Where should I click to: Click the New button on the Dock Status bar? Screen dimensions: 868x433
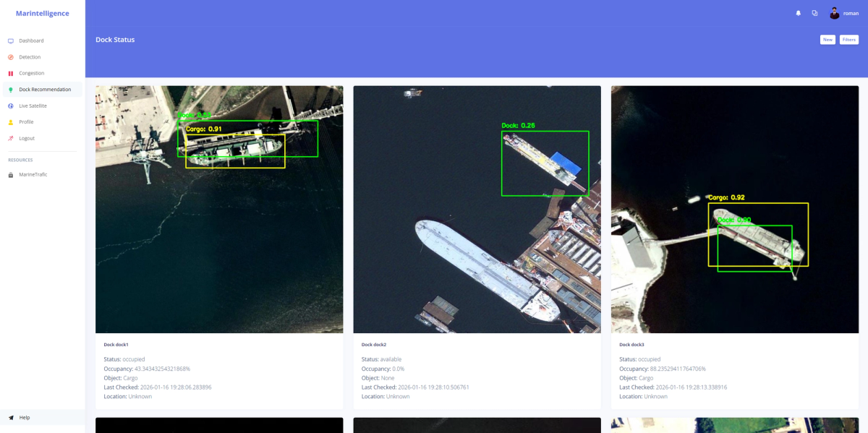point(827,39)
